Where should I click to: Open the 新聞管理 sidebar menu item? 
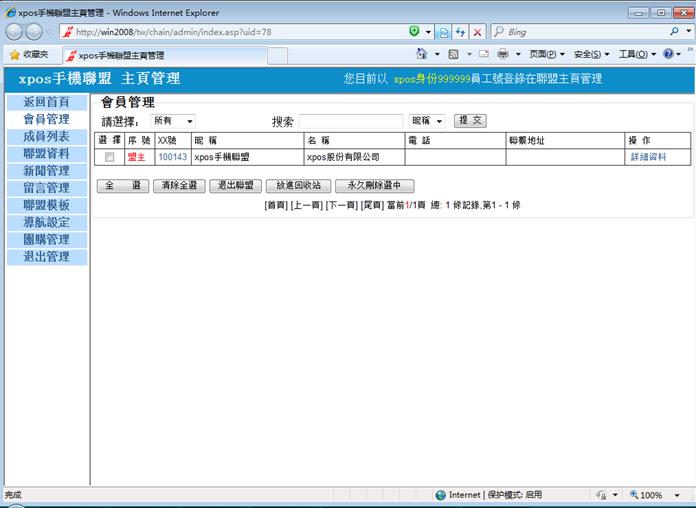(46, 171)
